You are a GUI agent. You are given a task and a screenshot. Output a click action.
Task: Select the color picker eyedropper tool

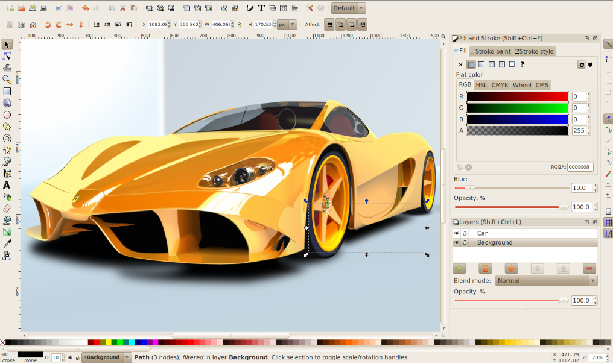pos(7,244)
